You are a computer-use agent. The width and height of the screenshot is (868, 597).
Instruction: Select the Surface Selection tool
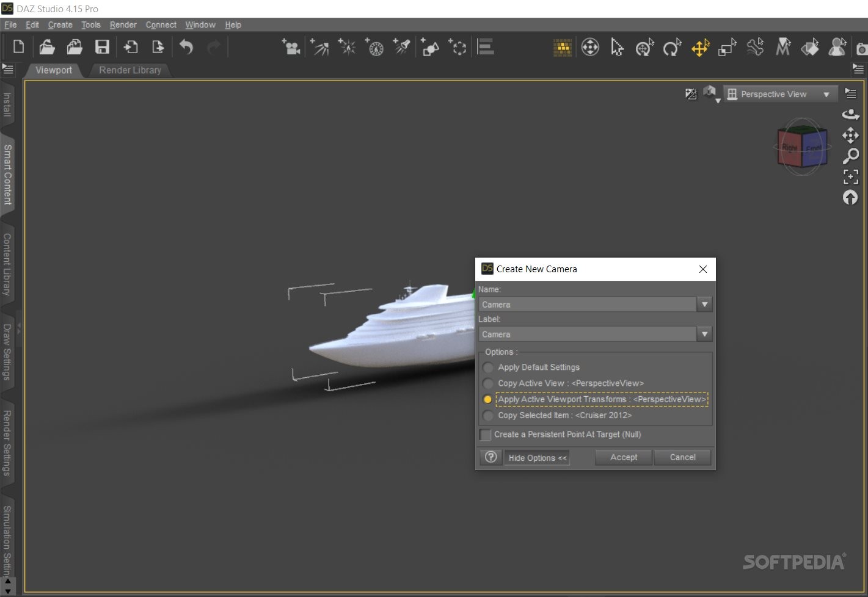[x=810, y=47]
